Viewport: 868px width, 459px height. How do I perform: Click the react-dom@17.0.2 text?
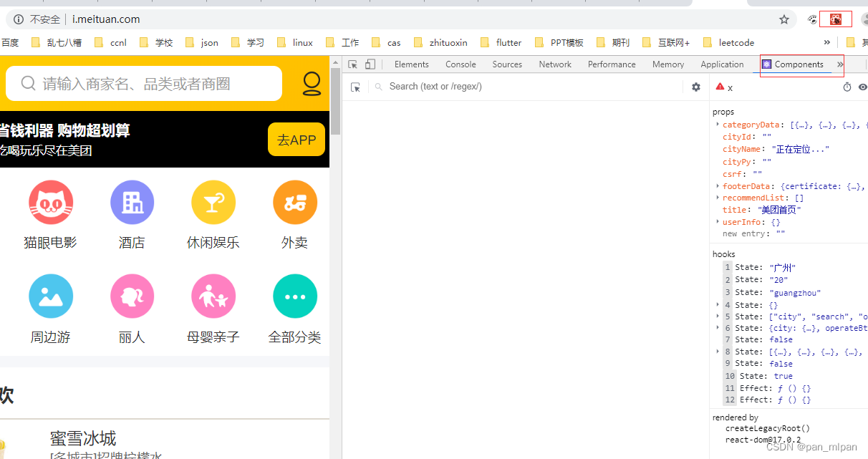tap(763, 440)
